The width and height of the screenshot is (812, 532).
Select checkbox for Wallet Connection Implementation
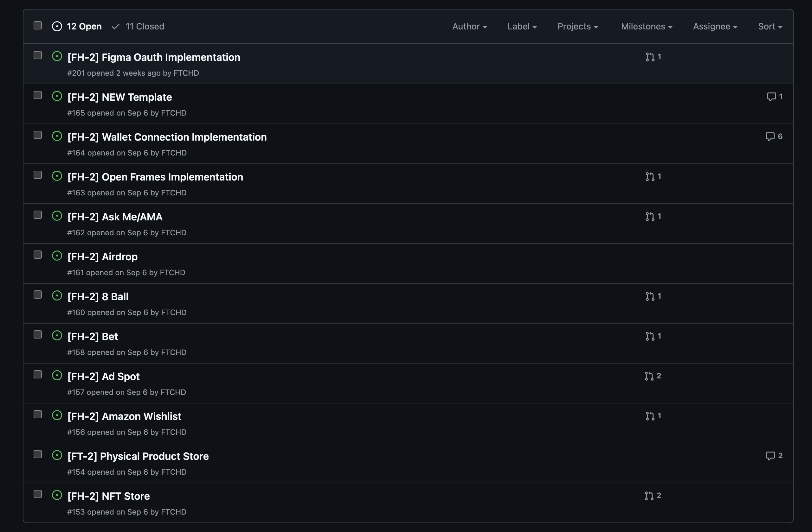pyautogui.click(x=38, y=135)
